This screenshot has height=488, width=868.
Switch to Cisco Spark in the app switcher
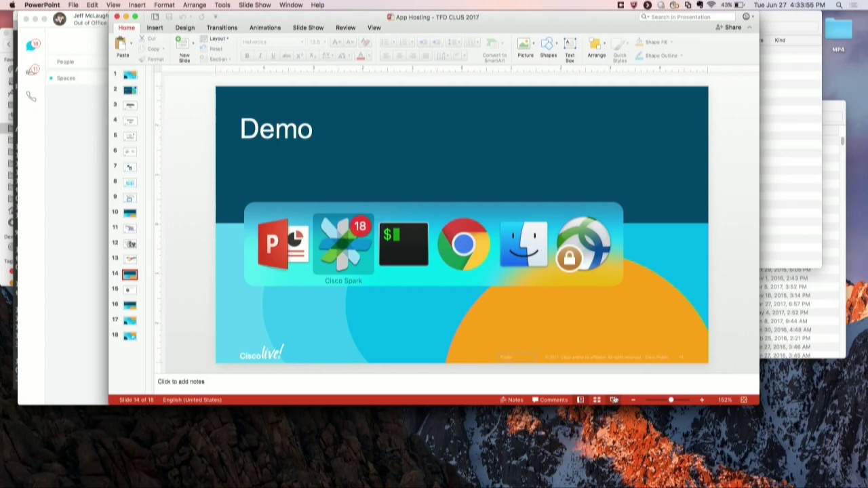[343, 244]
